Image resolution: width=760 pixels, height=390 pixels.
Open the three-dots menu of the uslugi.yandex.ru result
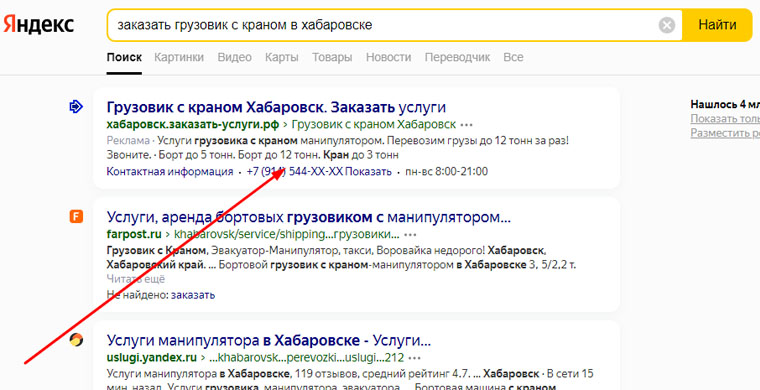[415, 359]
